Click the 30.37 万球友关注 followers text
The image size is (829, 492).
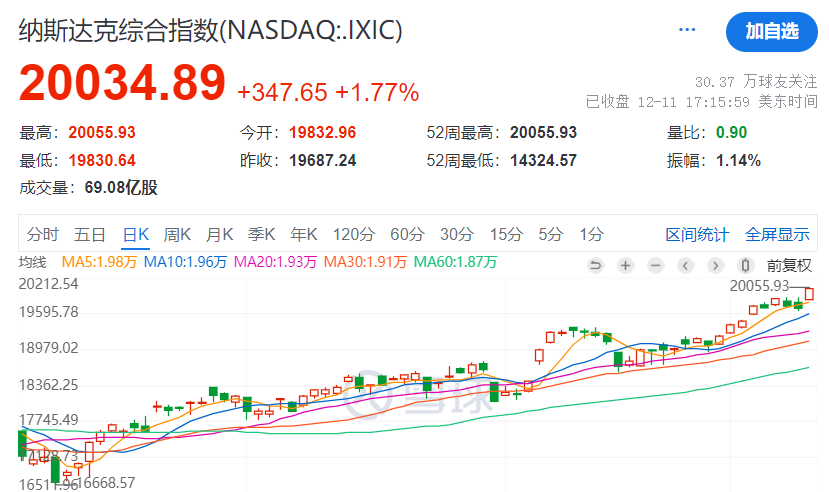[756, 81]
